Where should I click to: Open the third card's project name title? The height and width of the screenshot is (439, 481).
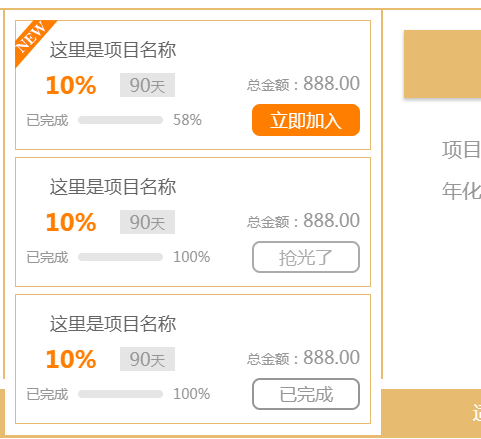(113, 324)
